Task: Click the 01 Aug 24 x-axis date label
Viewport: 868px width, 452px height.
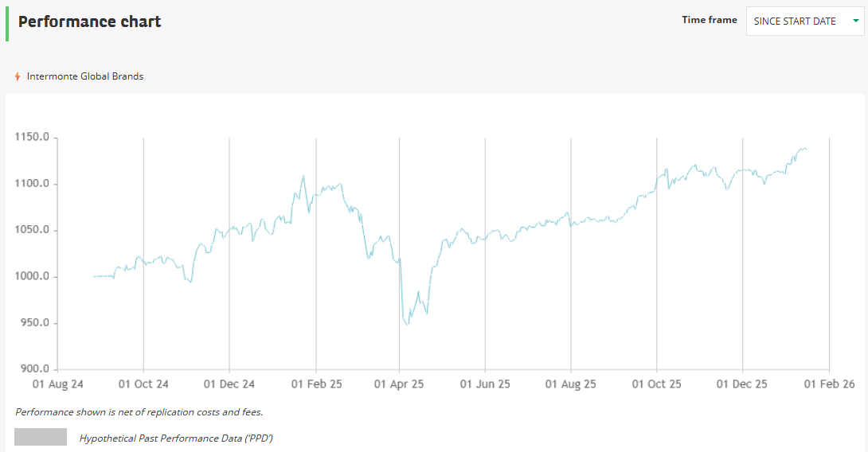Action: coord(57,384)
